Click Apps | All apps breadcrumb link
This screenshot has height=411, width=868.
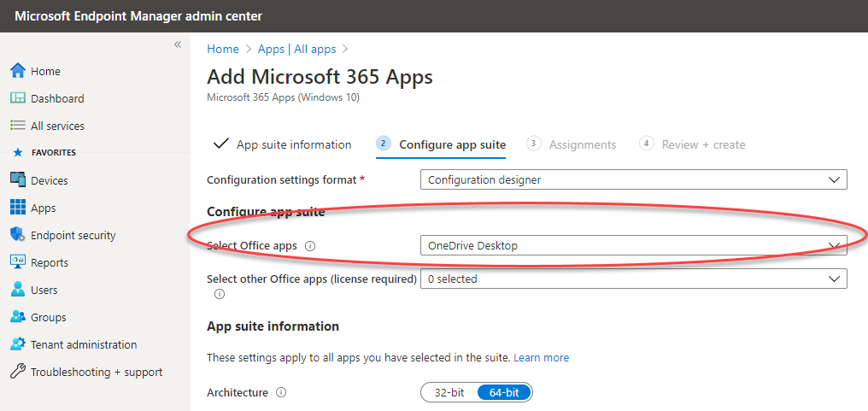click(x=296, y=49)
